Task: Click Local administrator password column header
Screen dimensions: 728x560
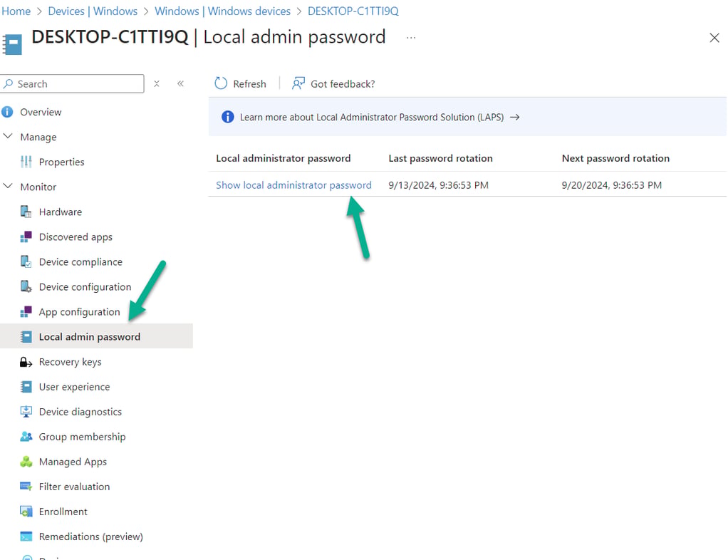Action: (x=284, y=158)
